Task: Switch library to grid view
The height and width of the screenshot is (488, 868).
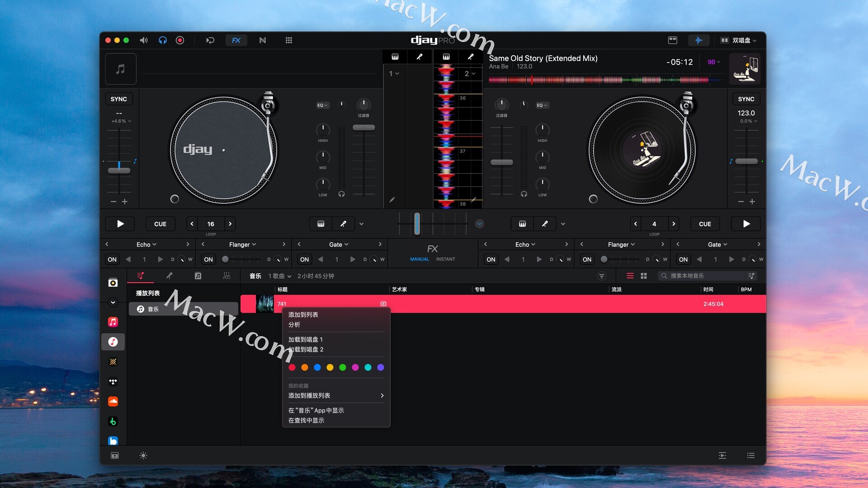Action: coord(644,276)
